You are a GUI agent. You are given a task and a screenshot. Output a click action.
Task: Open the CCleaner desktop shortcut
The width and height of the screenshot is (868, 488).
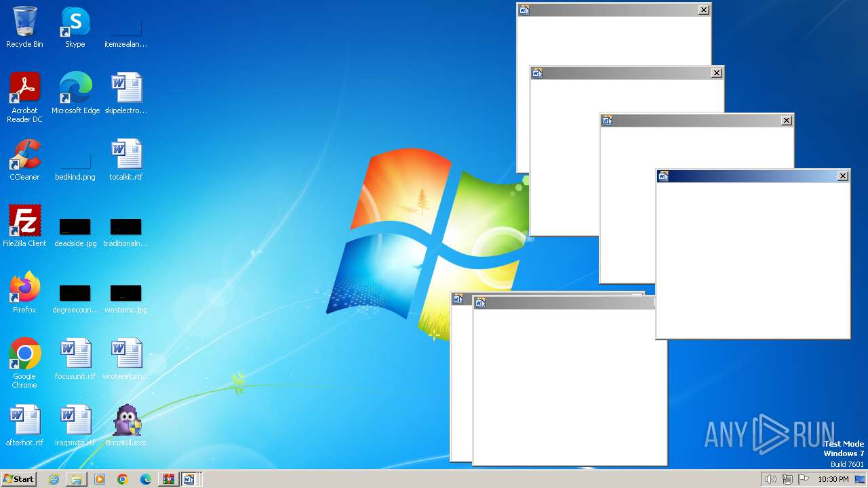(24, 159)
